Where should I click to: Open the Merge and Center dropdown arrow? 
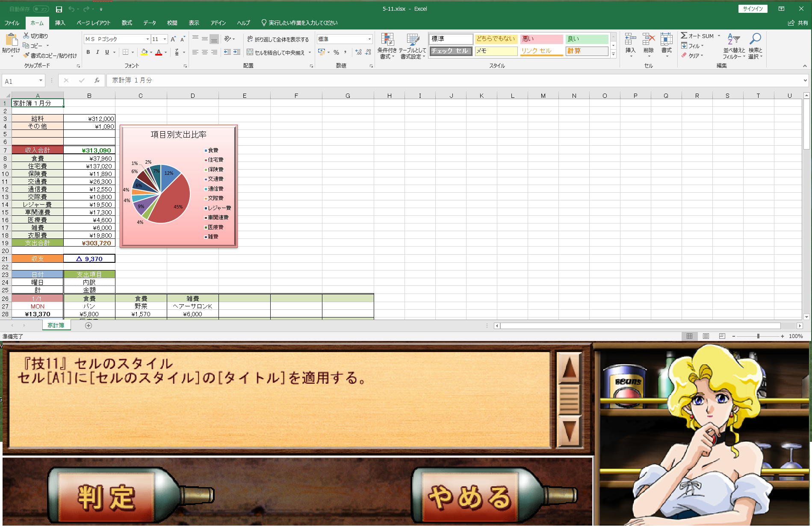[310, 53]
